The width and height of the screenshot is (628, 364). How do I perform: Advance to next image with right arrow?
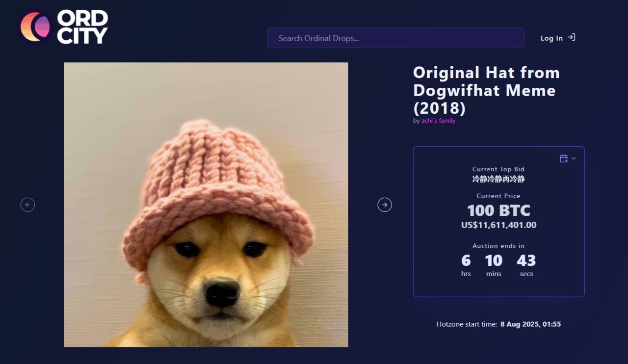385,205
